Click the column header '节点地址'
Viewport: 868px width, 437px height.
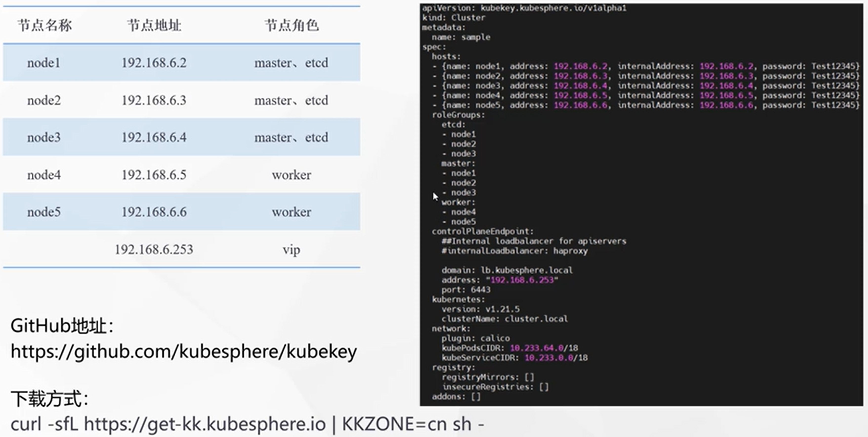(x=154, y=25)
